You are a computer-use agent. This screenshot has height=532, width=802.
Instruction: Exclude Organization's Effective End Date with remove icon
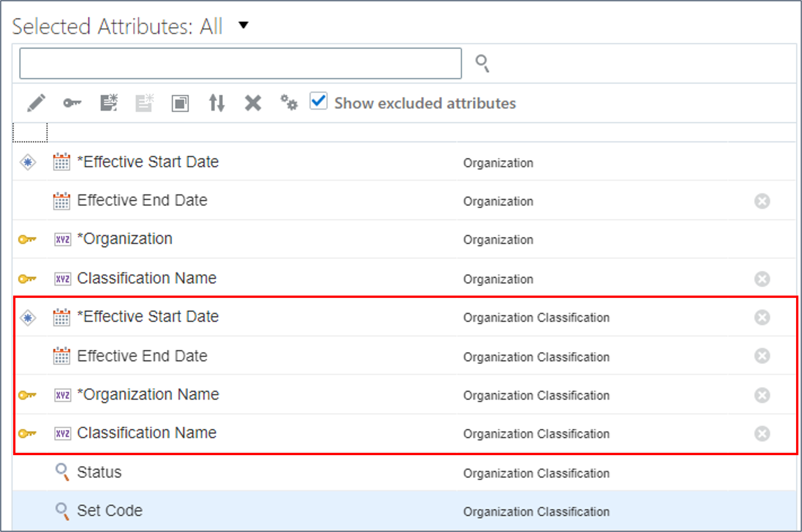tap(762, 201)
